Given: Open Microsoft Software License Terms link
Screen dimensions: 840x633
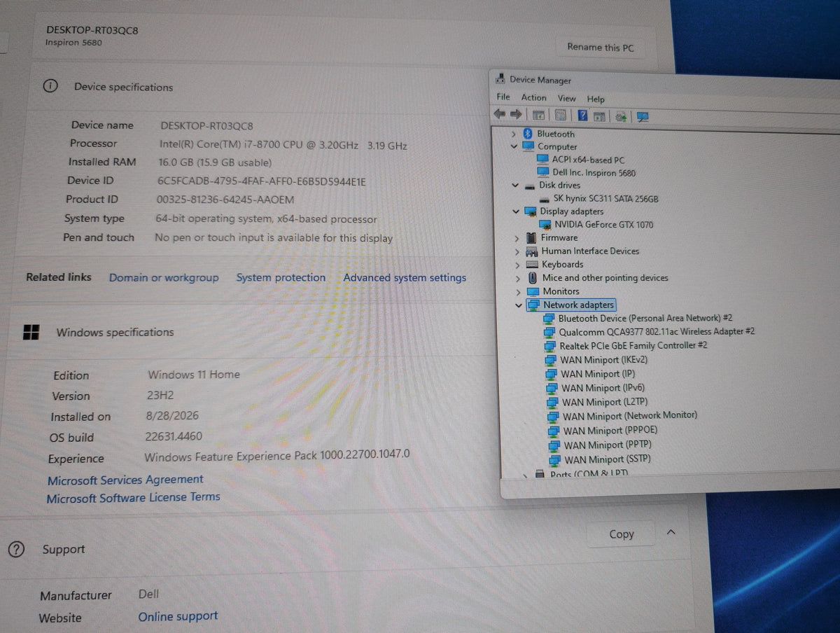Looking at the screenshot, I should 133,498.
